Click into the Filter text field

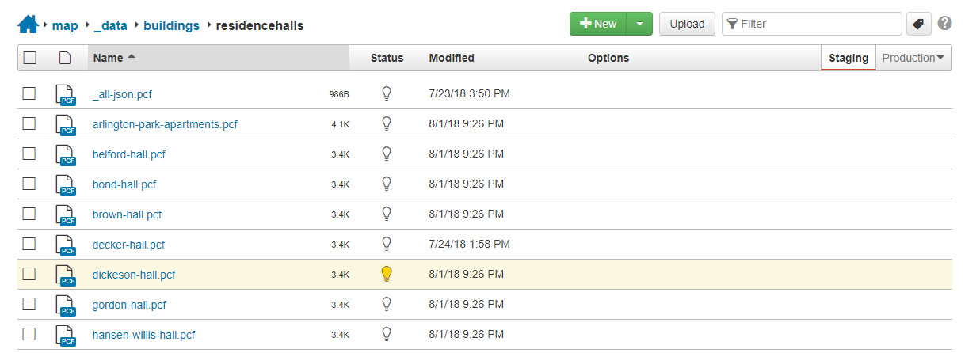pyautogui.click(x=816, y=24)
